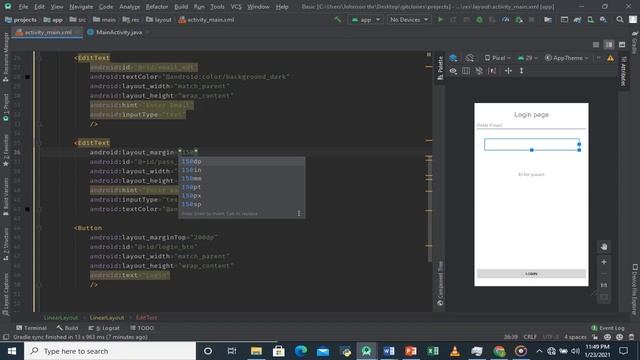Click the zoom in plus button

pyautogui.click(x=604, y=262)
